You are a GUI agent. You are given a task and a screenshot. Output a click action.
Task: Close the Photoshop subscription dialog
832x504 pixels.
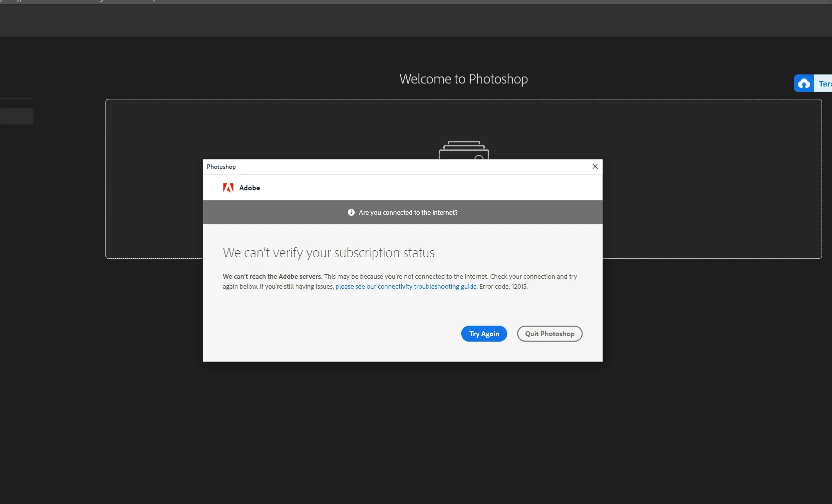point(595,166)
